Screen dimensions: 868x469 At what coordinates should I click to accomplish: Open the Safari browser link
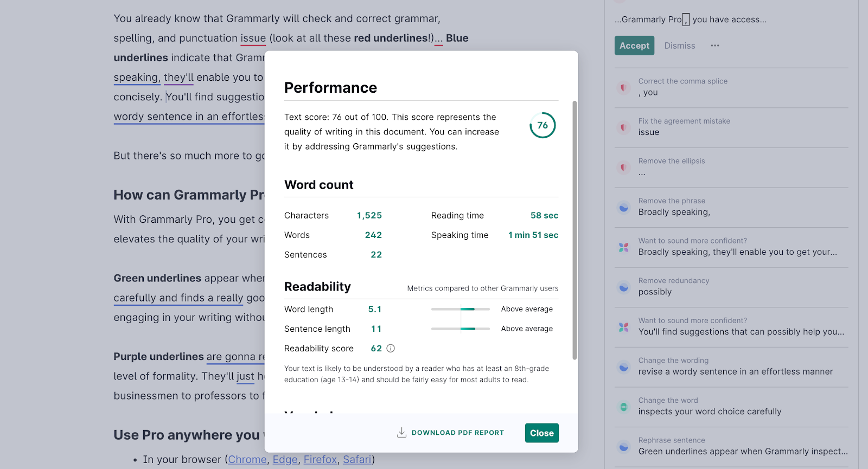point(357,459)
